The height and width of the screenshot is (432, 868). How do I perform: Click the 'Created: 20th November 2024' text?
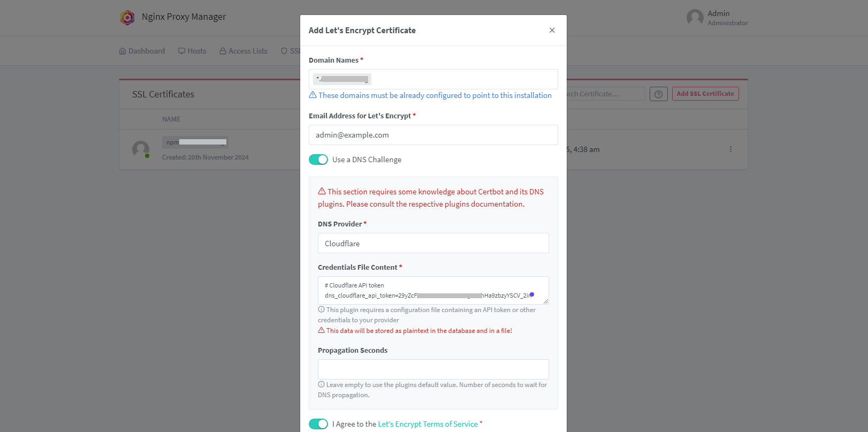(205, 157)
